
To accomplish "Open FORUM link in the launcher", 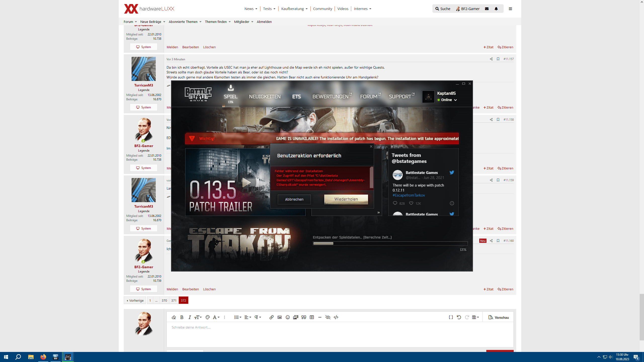I will (x=370, y=97).
